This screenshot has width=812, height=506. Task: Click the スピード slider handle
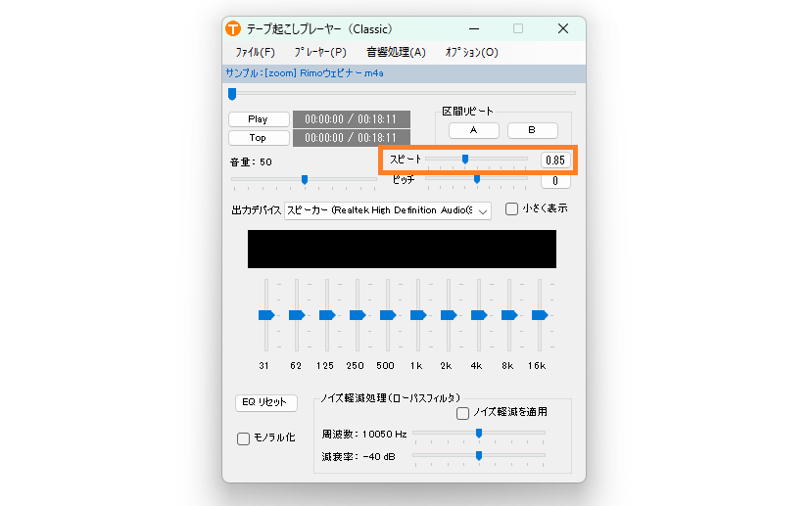465,159
